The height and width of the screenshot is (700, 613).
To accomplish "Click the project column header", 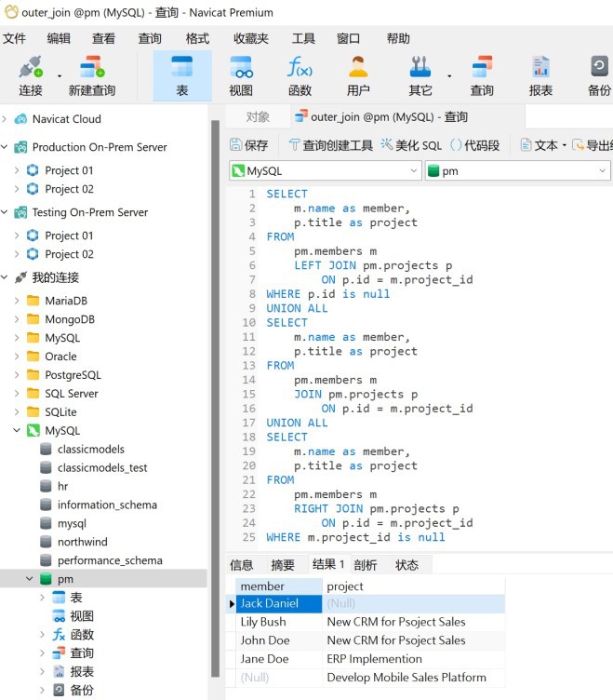I will pyautogui.click(x=414, y=586).
